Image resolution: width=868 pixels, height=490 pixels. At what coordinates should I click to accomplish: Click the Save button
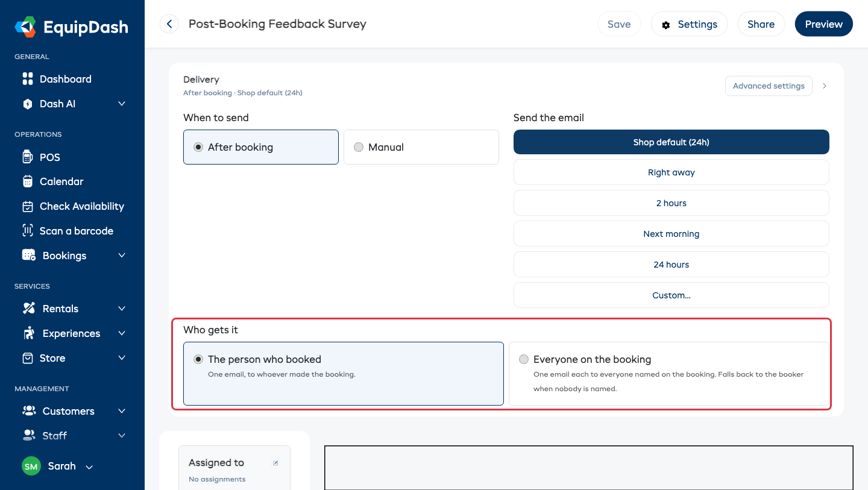(619, 24)
